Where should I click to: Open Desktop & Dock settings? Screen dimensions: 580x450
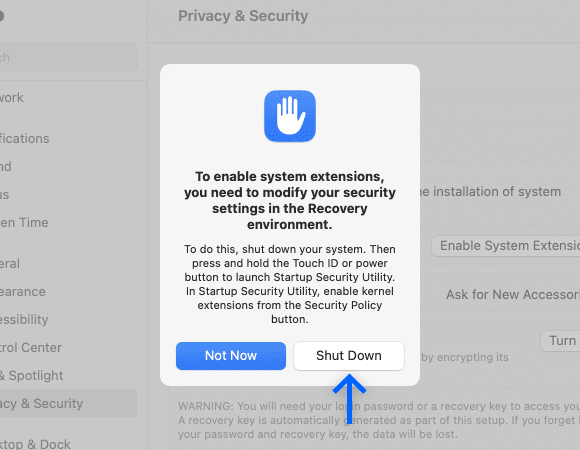35,444
